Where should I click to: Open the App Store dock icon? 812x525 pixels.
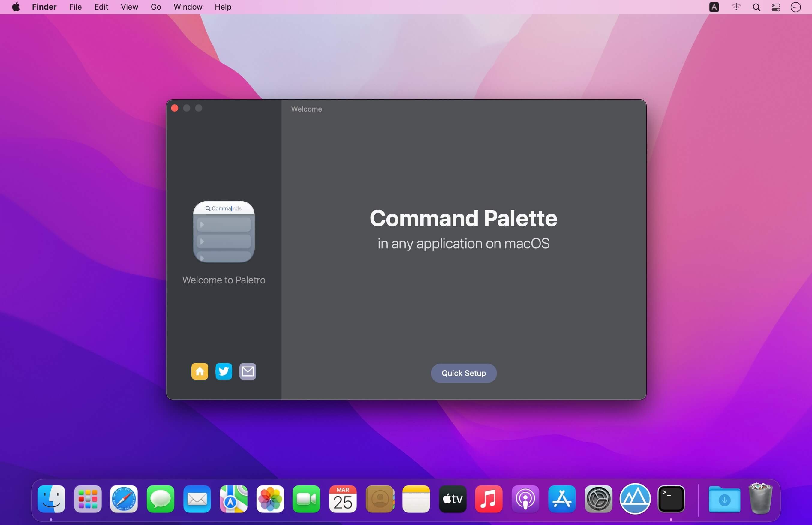coord(561,499)
